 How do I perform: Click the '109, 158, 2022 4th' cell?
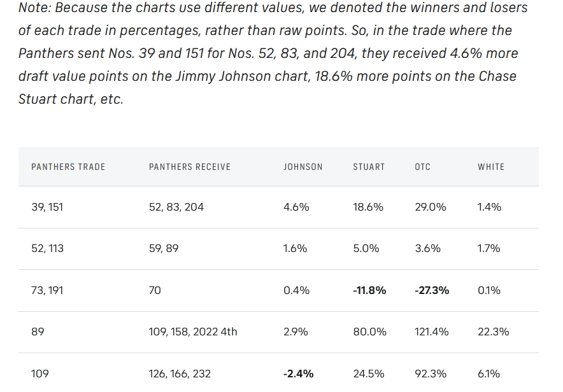coord(193,332)
